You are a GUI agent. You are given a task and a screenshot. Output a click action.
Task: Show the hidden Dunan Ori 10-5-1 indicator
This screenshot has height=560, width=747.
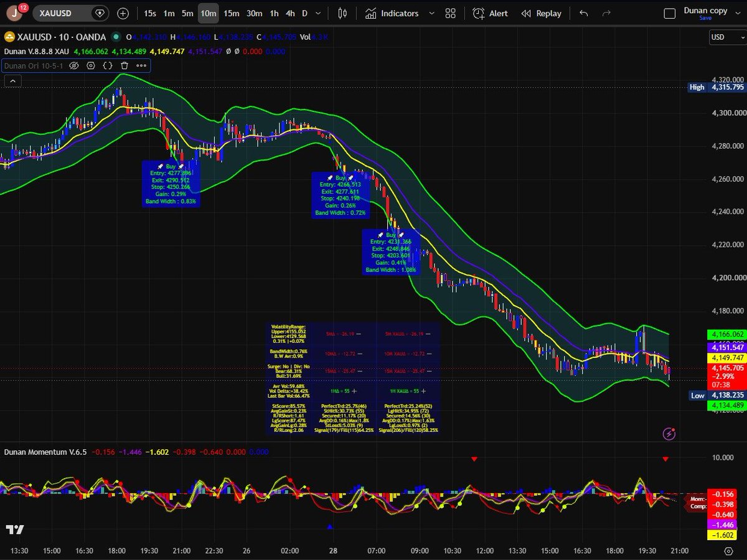click(73, 65)
